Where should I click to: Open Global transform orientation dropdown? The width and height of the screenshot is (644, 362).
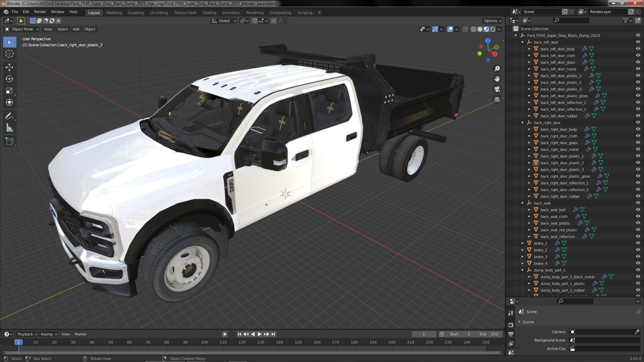tap(224, 21)
